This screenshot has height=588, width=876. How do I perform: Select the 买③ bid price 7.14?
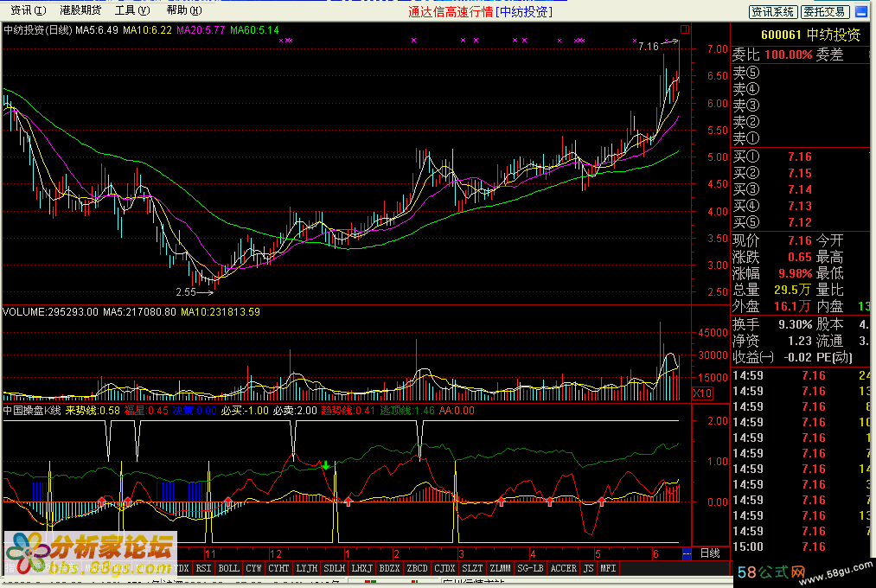click(799, 190)
